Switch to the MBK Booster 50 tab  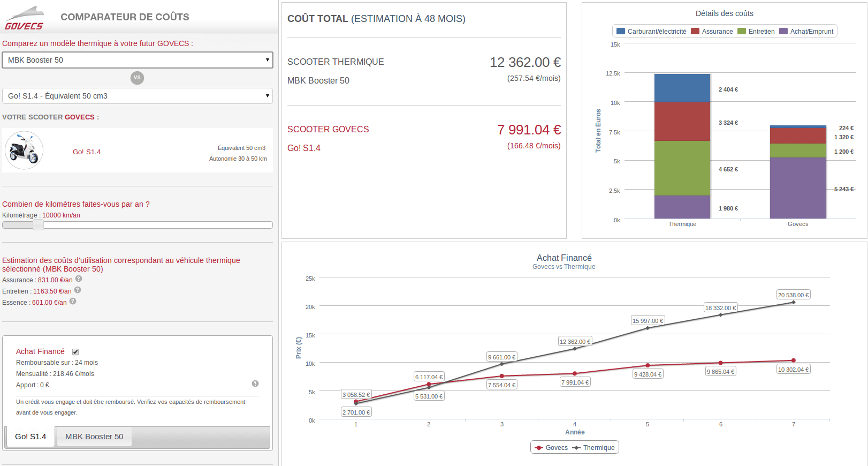tap(94, 437)
